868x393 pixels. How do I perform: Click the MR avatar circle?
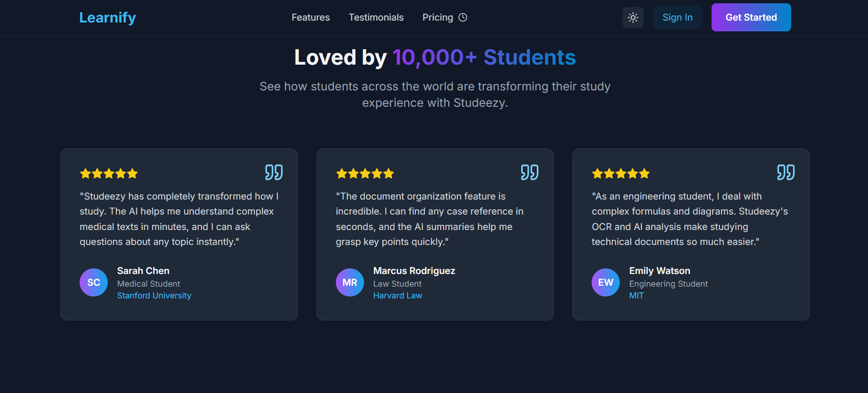[x=350, y=282]
